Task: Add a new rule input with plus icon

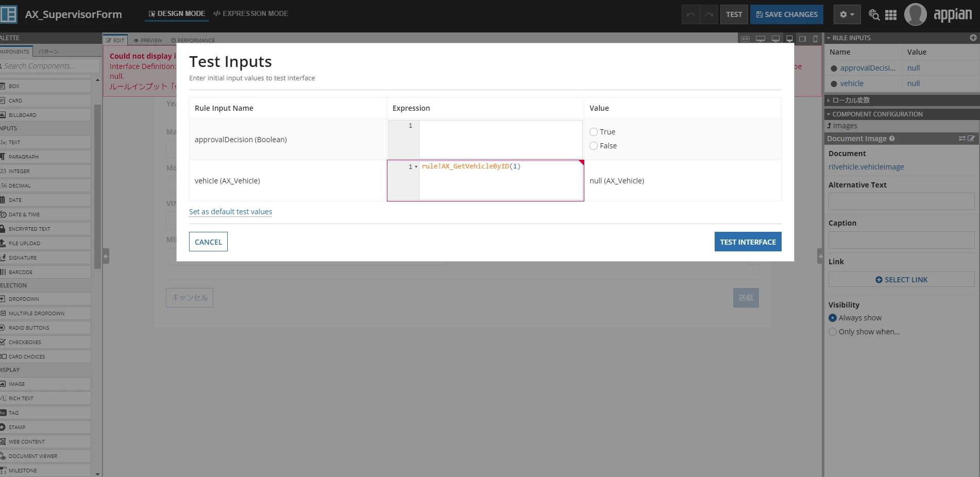Action: (973, 38)
